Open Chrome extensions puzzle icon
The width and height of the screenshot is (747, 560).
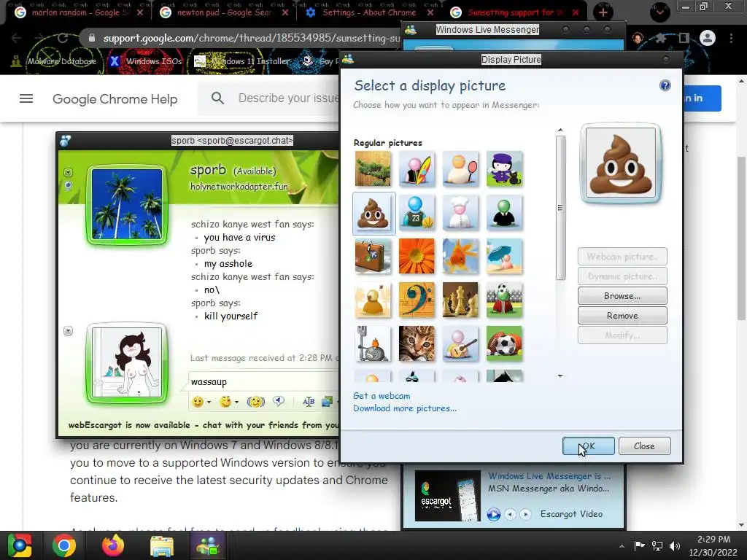[660, 38]
